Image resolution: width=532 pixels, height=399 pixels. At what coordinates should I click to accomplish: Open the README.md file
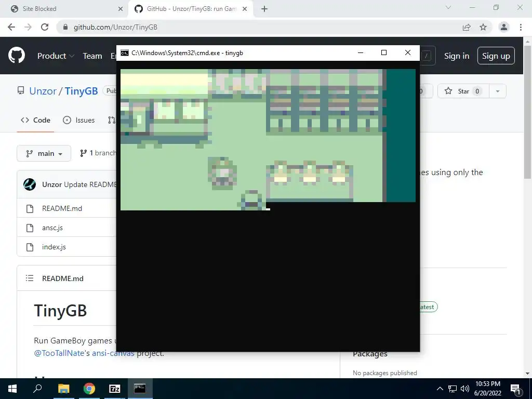coord(62,208)
